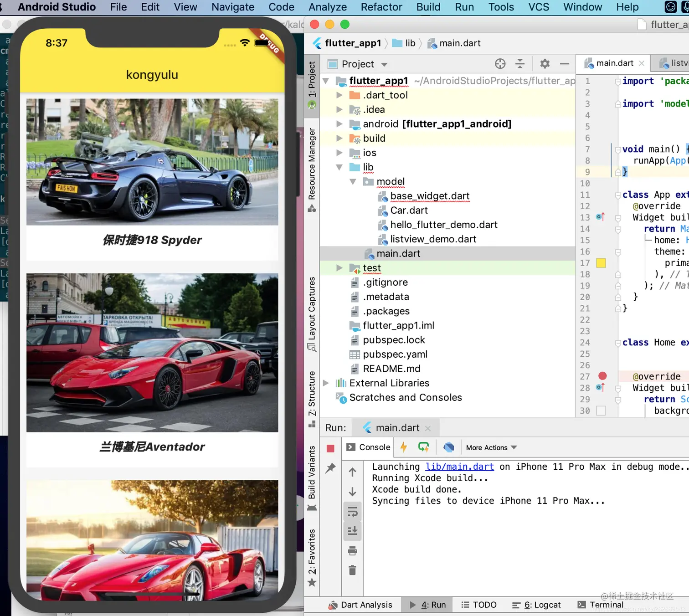
Task: Toggle scroll to end in console
Action: coord(352,531)
